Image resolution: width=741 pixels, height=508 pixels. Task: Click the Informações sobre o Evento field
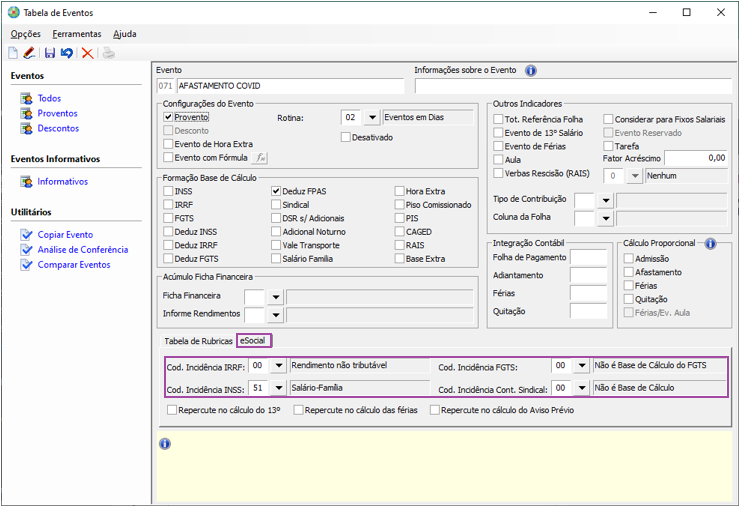(573, 86)
